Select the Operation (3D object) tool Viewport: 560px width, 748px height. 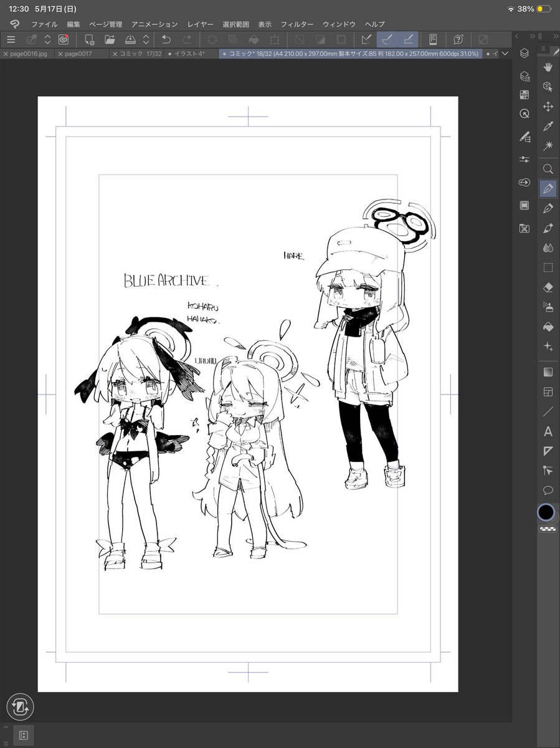click(548, 87)
